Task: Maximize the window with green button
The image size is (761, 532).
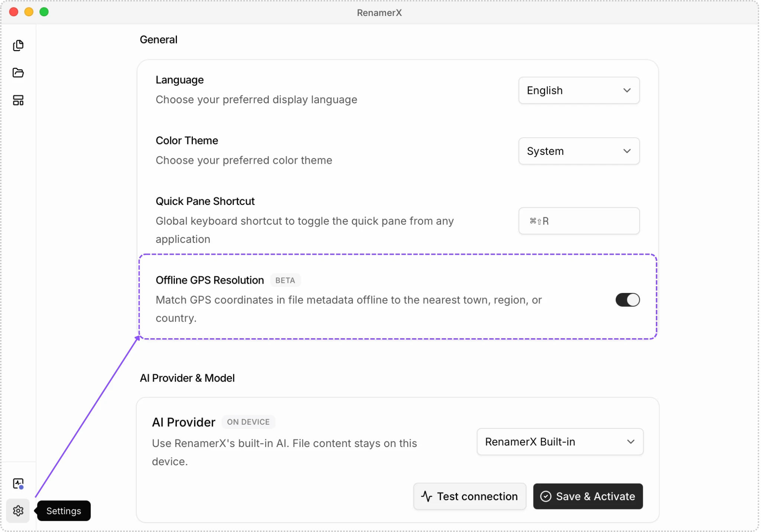Action: coord(44,12)
